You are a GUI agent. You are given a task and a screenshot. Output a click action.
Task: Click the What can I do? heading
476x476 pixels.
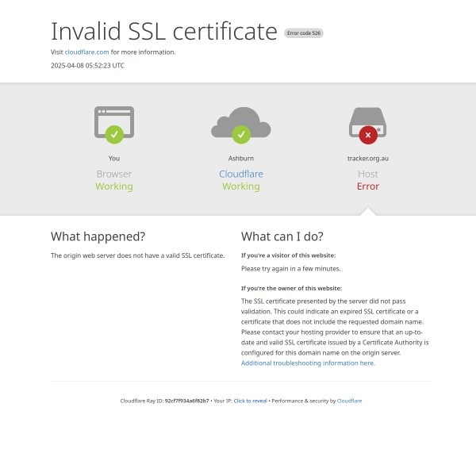(282, 236)
